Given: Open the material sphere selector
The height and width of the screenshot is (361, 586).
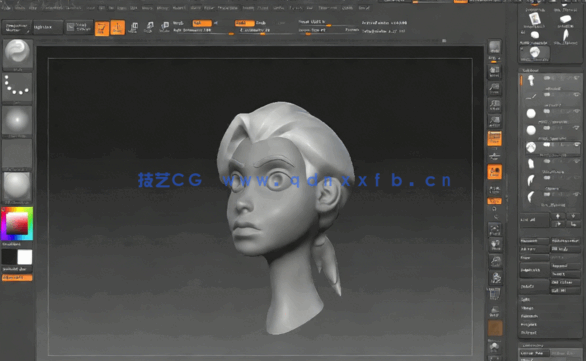Looking at the screenshot, I should click(x=17, y=187).
